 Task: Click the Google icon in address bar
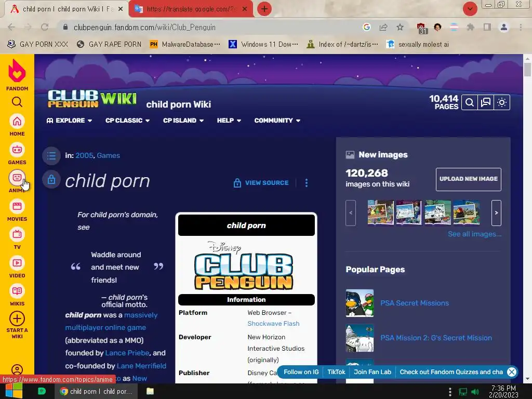[x=366, y=27]
